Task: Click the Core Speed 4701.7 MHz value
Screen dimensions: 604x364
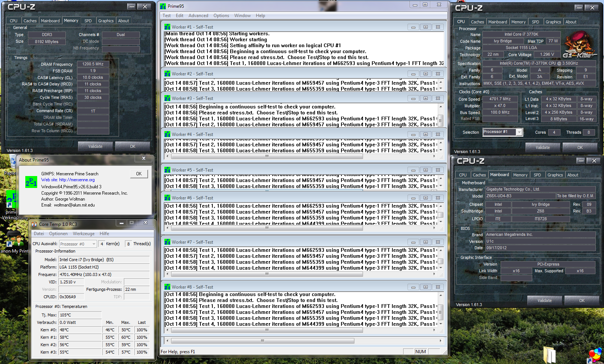Action: coord(500,99)
